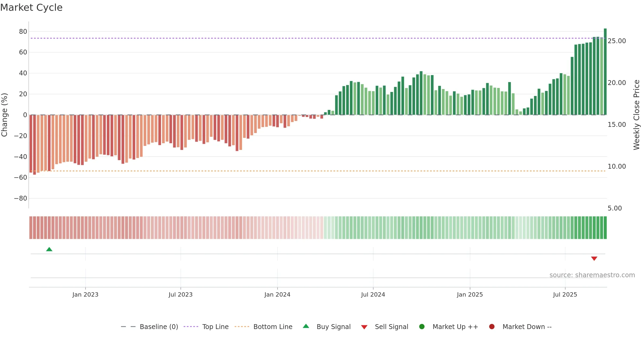Click the Jan 2024 axis label
The width and height of the screenshot is (644, 362).
(x=277, y=295)
